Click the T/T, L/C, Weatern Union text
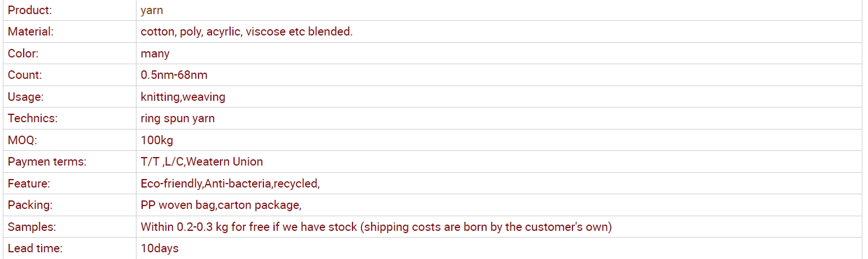868x259 pixels. (202, 162)
